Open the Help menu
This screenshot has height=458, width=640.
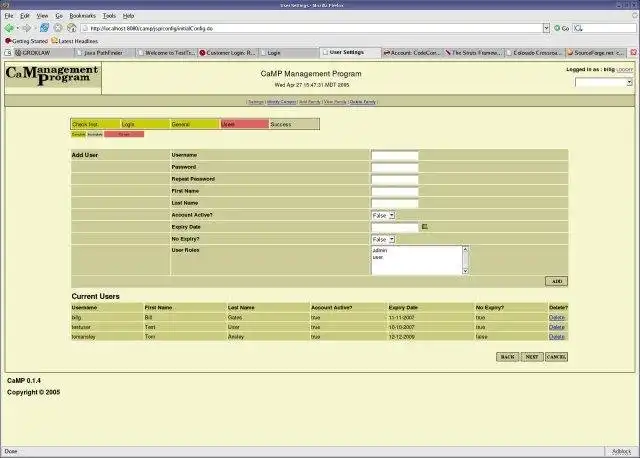(x=129, y=16)
